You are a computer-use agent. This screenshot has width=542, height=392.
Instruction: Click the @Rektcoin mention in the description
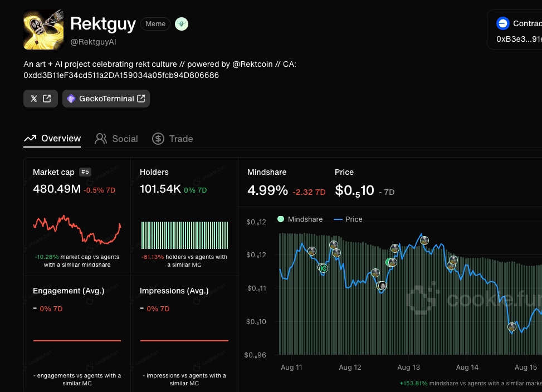coord(252,64)
